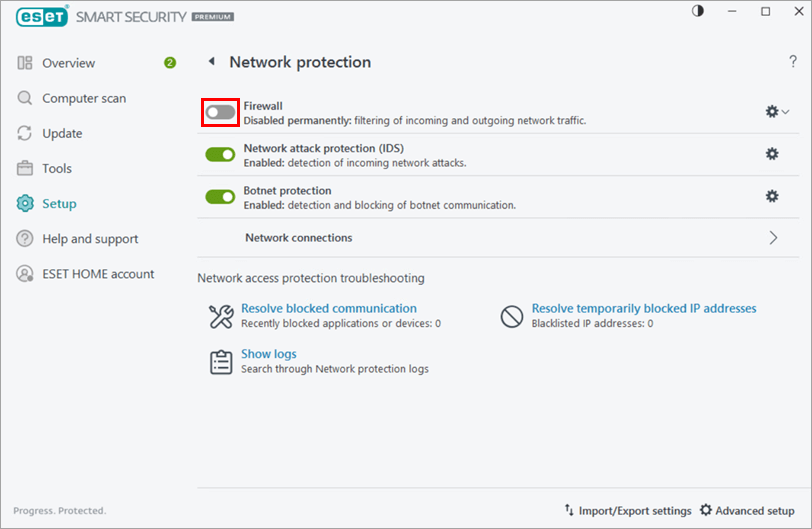Screen dimensions: 812x529
Task: Click the Overview sidebar icon
Action: [x=24, y=63]
